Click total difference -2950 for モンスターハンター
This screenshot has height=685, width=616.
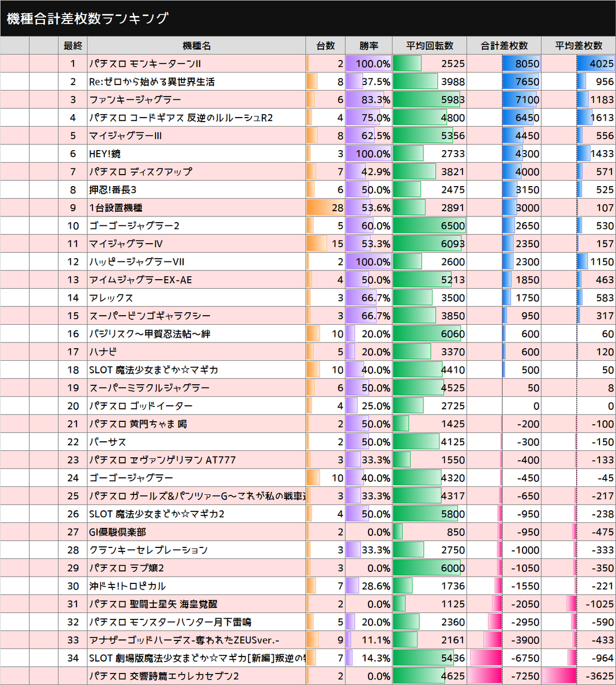click(504, 622)
